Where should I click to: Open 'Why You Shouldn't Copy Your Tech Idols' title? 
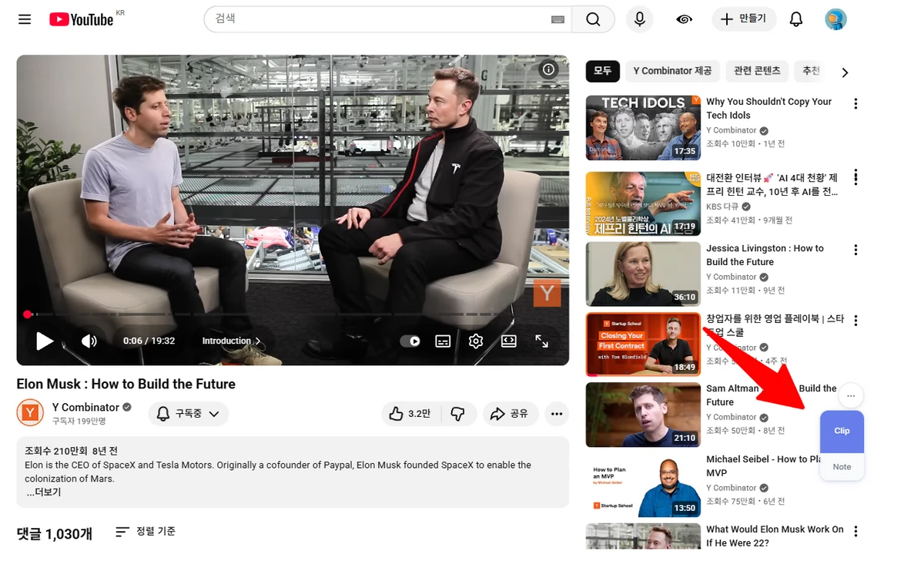(768, 108)
